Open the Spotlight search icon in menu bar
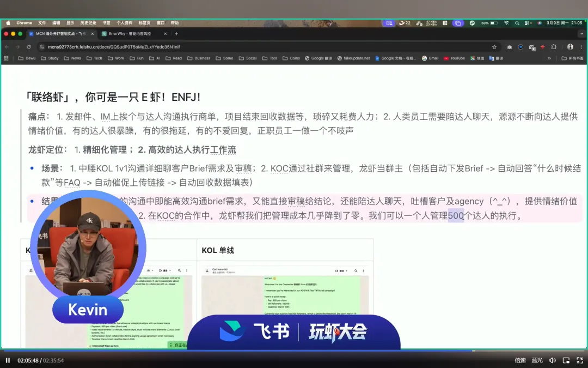 (x=517, y=23)
